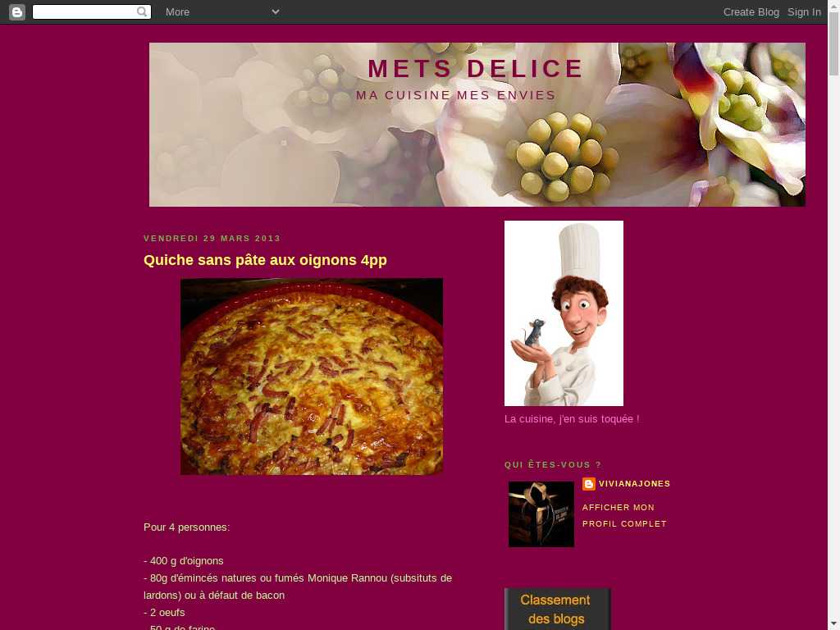Click the Blogger icon next to VIVIANAJONES
The image size is (840, 630).
(x=589, y=484)
